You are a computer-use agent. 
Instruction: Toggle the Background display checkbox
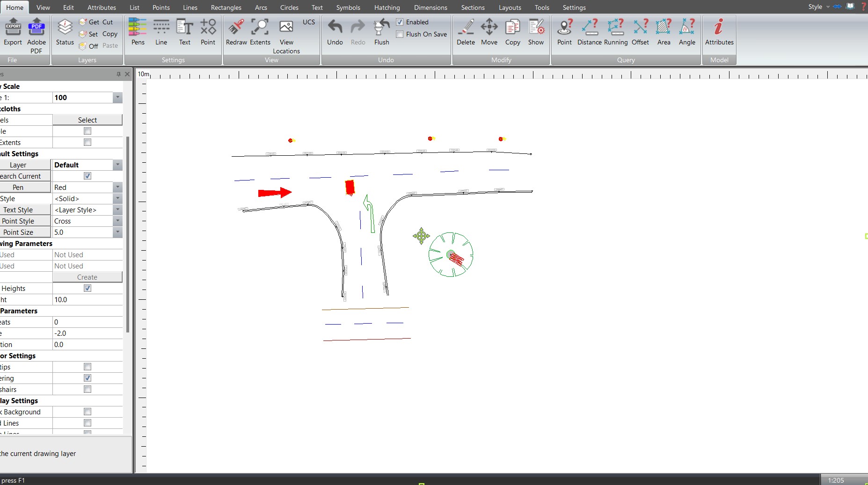point(88,412)
